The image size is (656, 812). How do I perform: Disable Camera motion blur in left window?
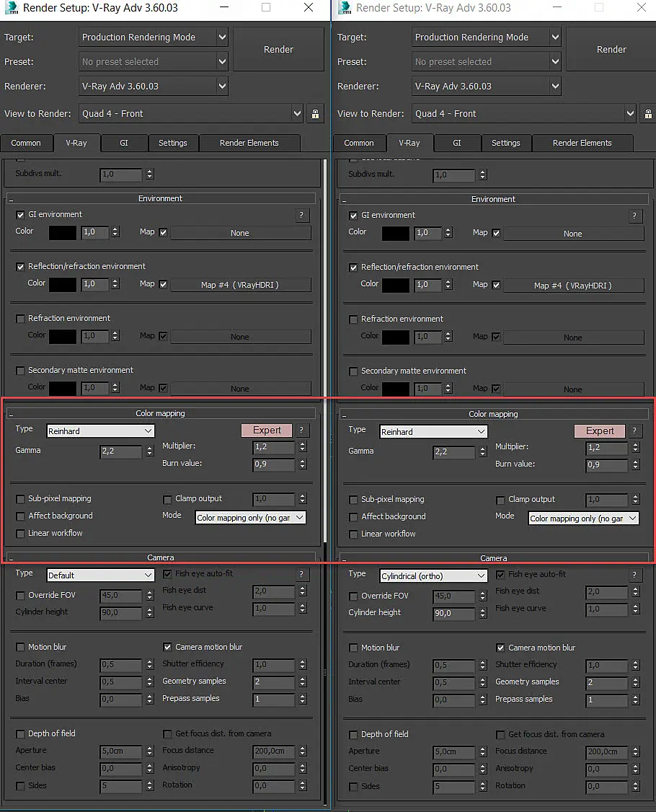coord(167,647)
